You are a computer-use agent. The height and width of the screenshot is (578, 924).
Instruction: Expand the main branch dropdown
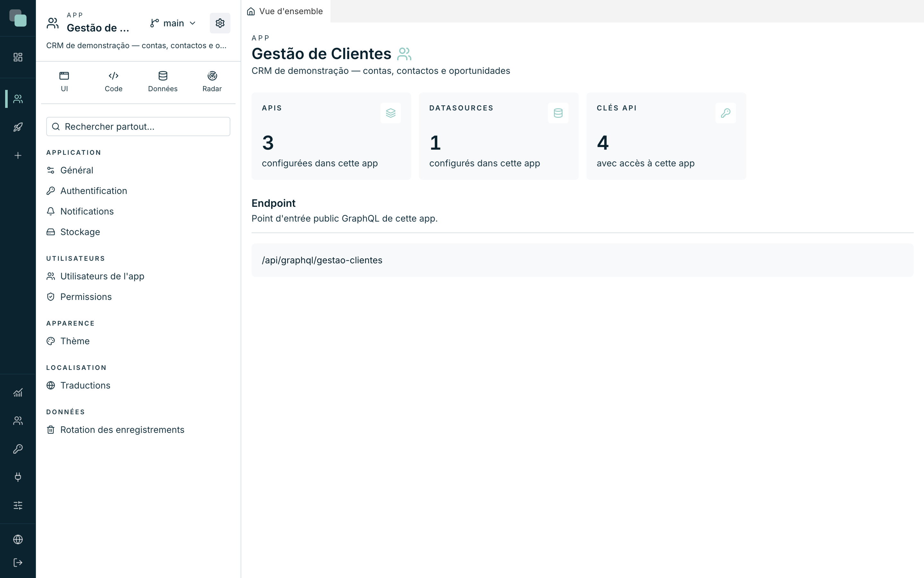pos(173,23)
